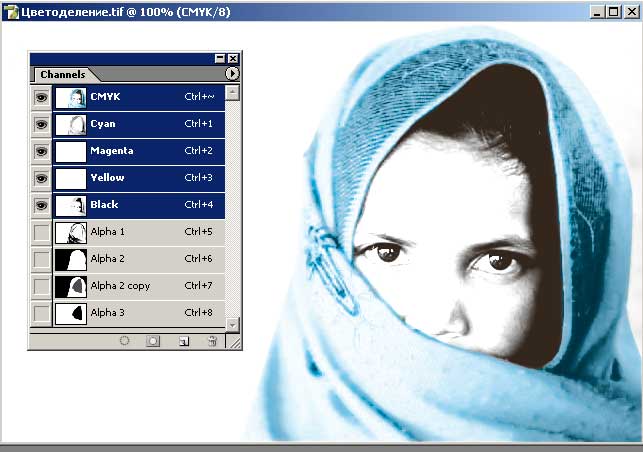Click the Yellow channel thumbnail
Image resolution: width=643 pixels, height=452 pixels.
coord(71,179)
